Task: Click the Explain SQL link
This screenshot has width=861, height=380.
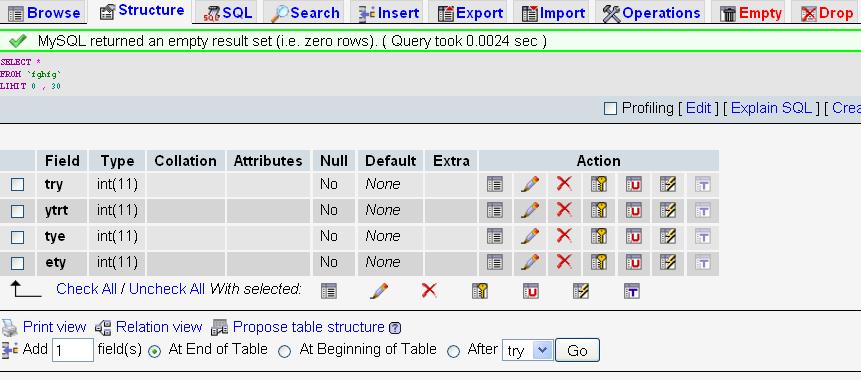Action: pyautogui.click(x=771, y=108)
